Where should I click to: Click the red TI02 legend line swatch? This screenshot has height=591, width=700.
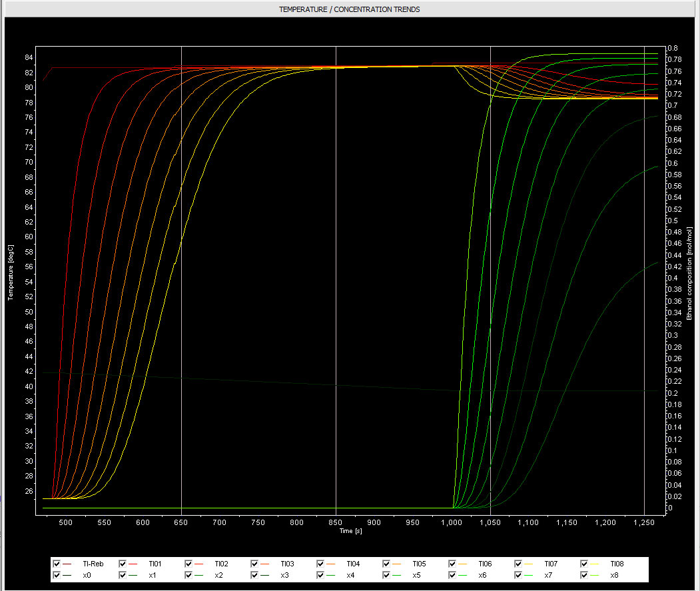click(199, 564)
